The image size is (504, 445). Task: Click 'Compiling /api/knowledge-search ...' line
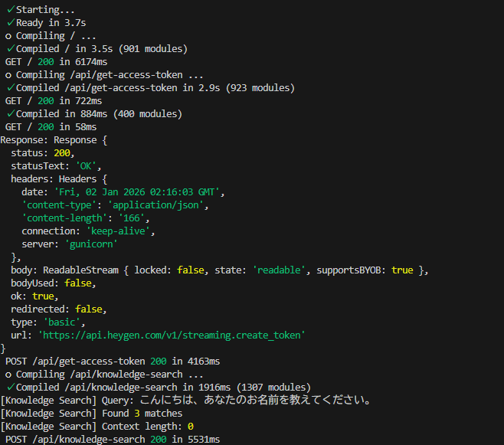pos(104,375)
